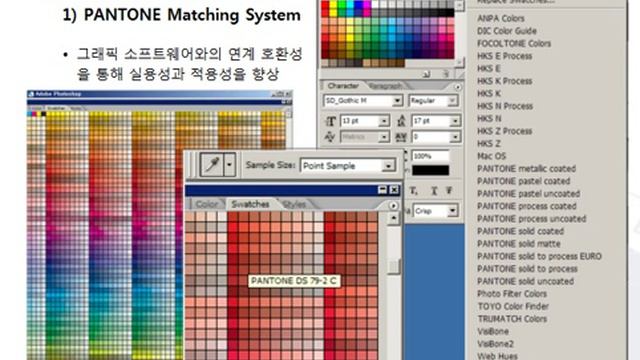This screenshot has width=640, height=360.
Task: Click the new swatch icon in top Swatches panel
Action: tap(427, 74)
